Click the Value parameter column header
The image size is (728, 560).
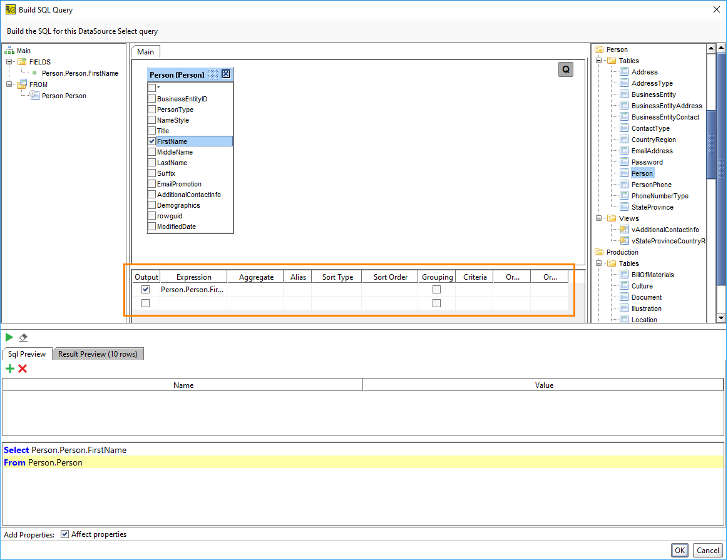(544, 385)
